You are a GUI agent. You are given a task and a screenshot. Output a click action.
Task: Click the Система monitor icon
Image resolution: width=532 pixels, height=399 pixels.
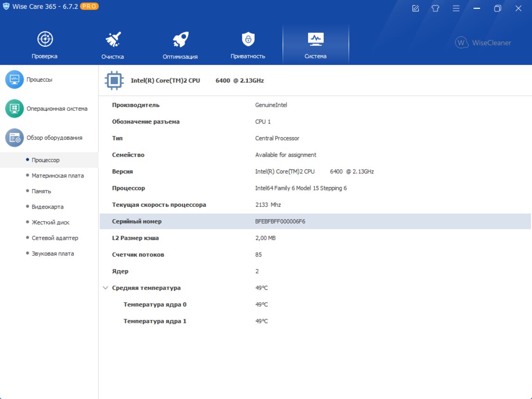(315, 40)
